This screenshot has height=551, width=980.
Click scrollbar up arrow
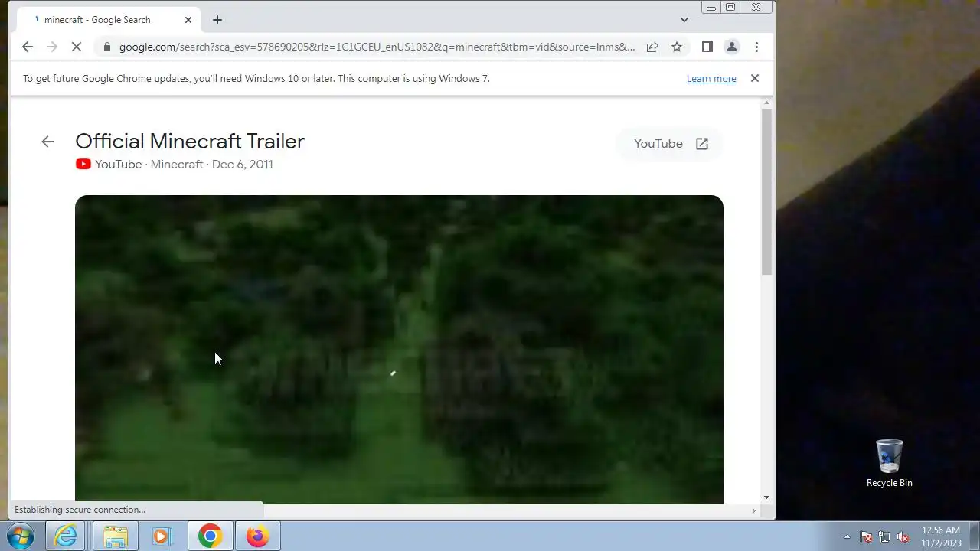[x=766, y=103]
